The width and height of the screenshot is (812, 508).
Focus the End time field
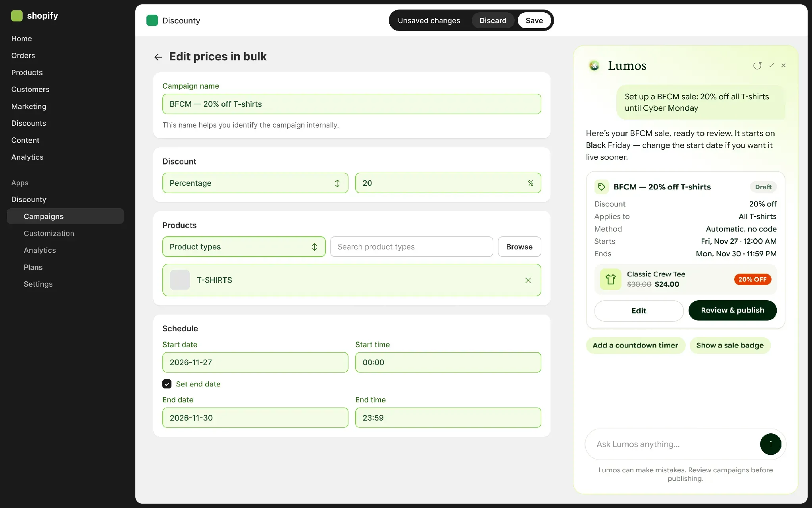click(448, 418)
